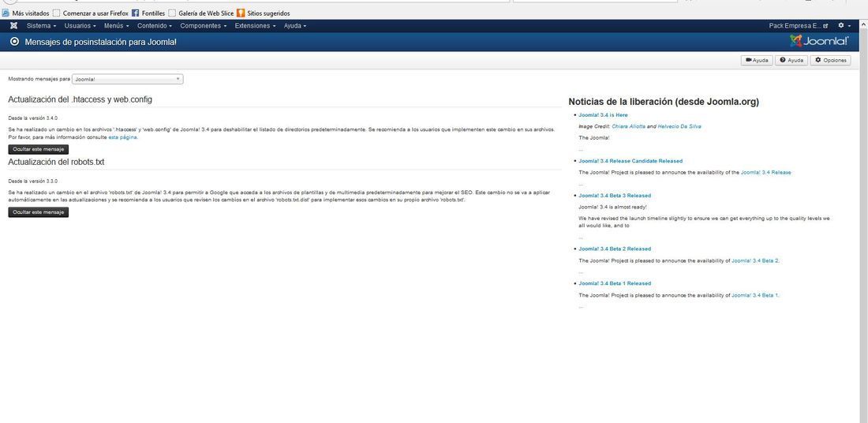Open the Pack Empresa site preview link
The width and height of the screenshot is (868, 423).
(x=799, y=25)
